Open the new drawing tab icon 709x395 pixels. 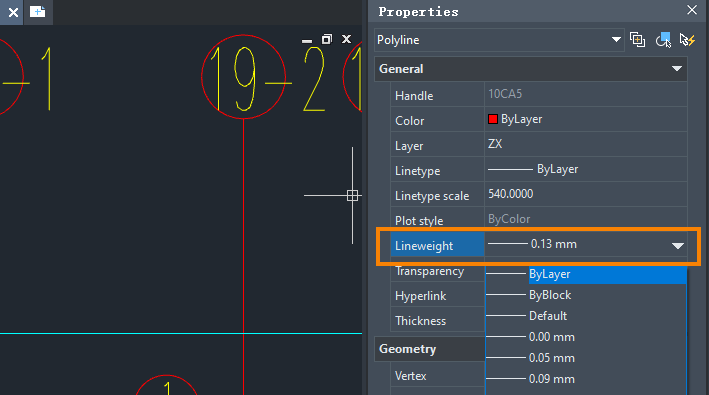[38, 12]
